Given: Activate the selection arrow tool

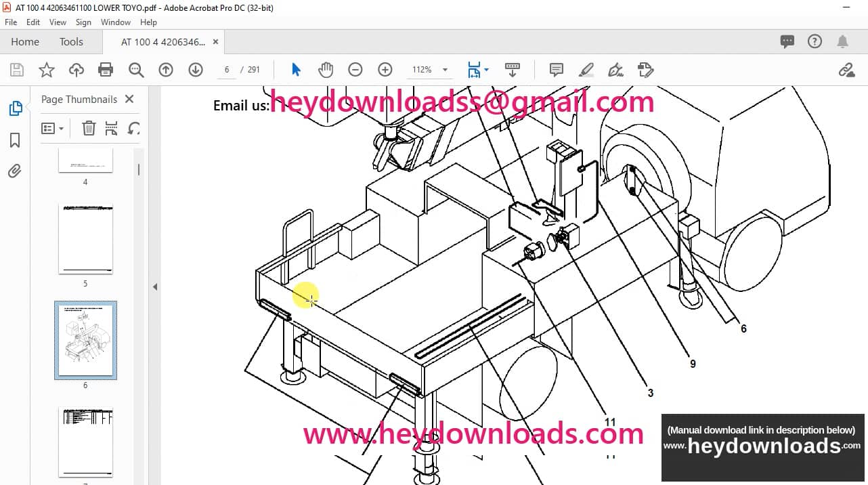Looking at the screenshot, I should pos(296,70).
